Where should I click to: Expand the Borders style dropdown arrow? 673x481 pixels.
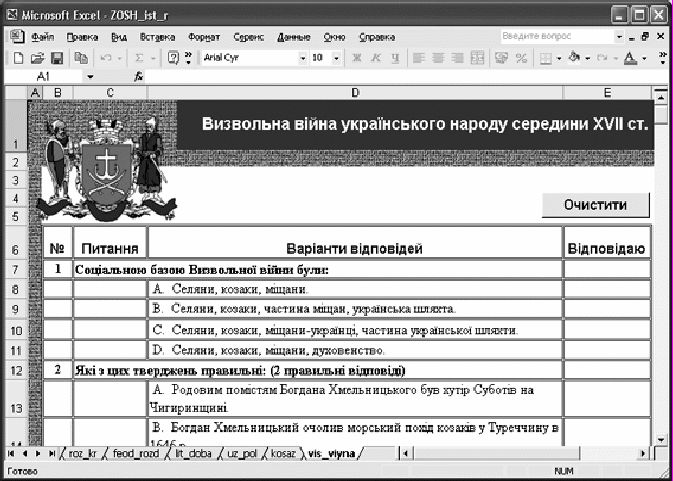pyautogui.click(x=559, y=58)
